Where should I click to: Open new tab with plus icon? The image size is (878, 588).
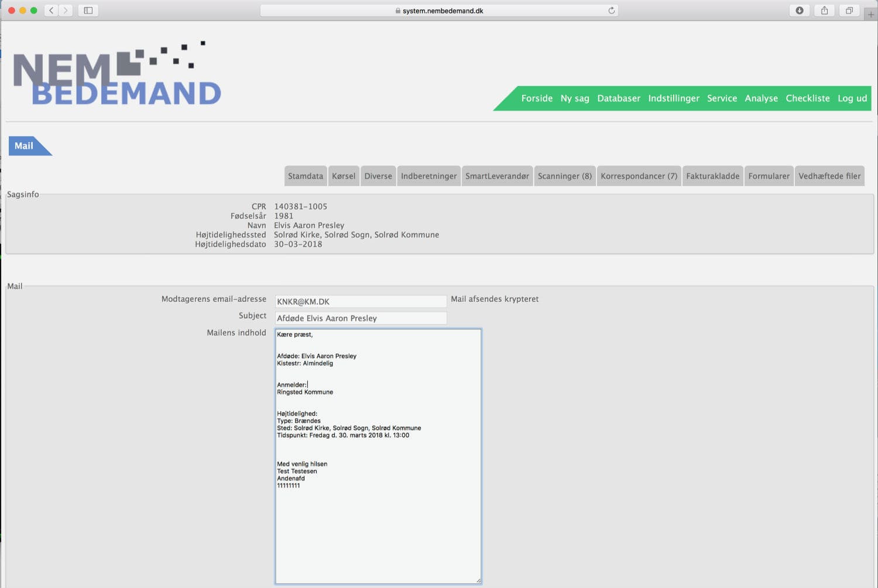(870, 15)
